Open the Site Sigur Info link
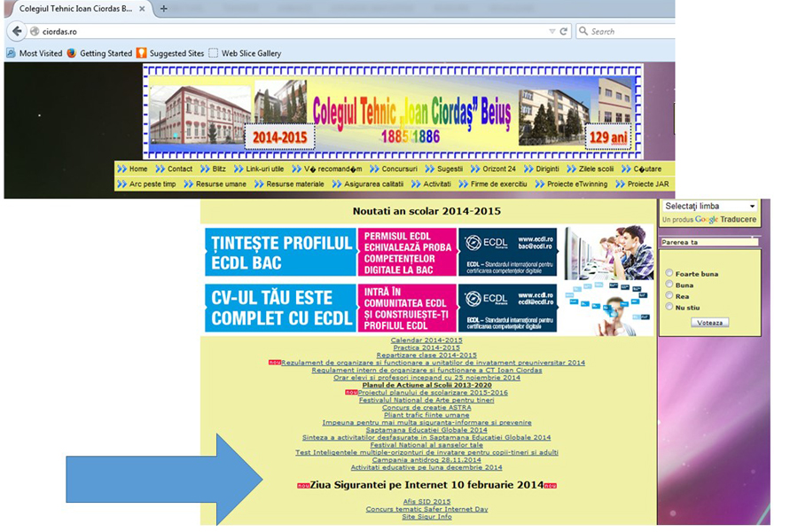Image resolution: width=798 pixels, height=532 pixels. click(x=426, y=517)
